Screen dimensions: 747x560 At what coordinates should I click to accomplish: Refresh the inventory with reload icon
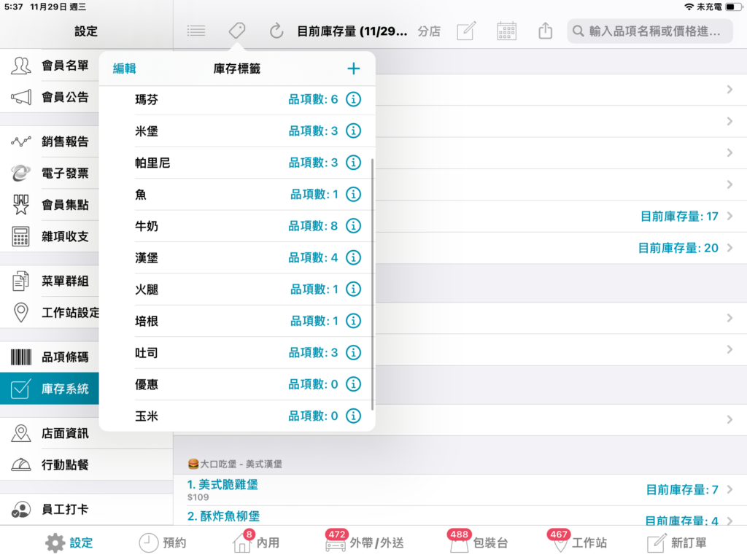[276, 31]
